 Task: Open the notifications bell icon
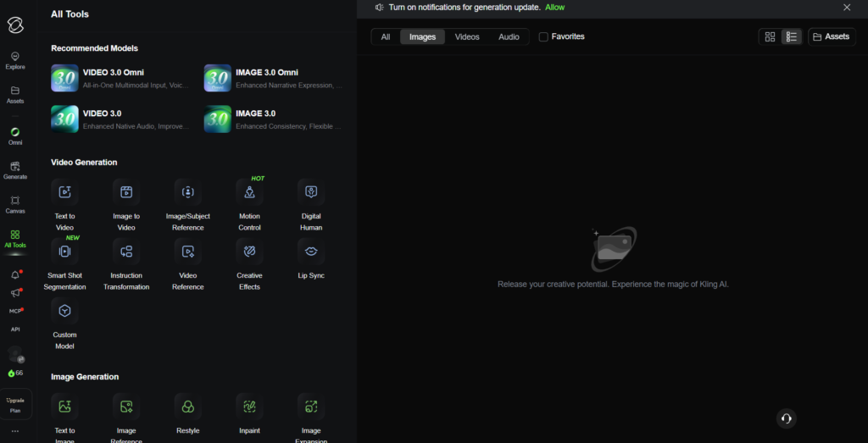[x=15, y=275]
